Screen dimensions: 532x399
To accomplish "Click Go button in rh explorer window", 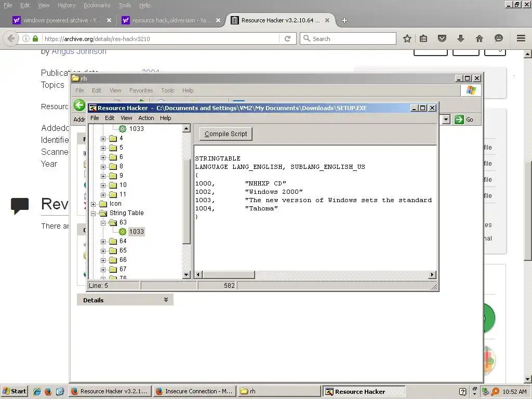I will point(464,119).
